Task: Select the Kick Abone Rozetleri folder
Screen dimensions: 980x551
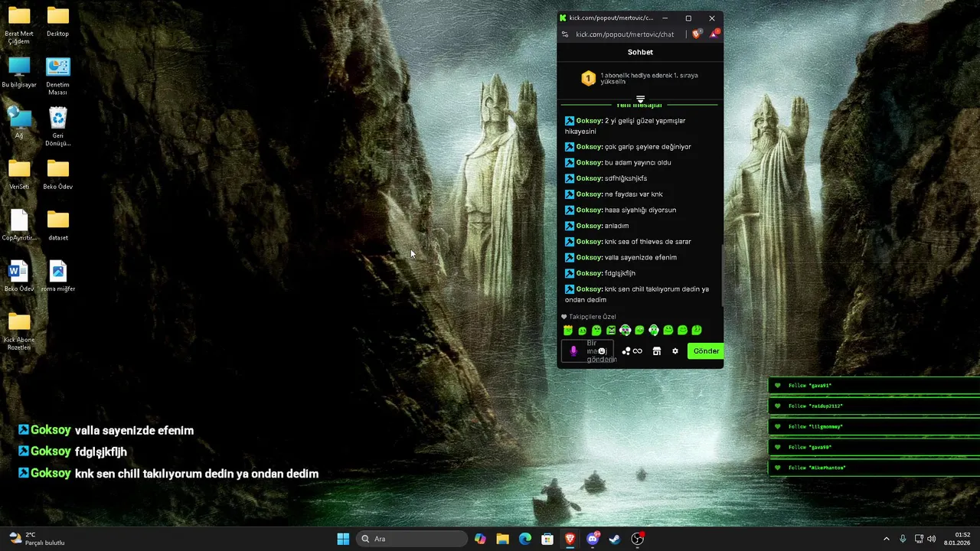Action: 19,331
